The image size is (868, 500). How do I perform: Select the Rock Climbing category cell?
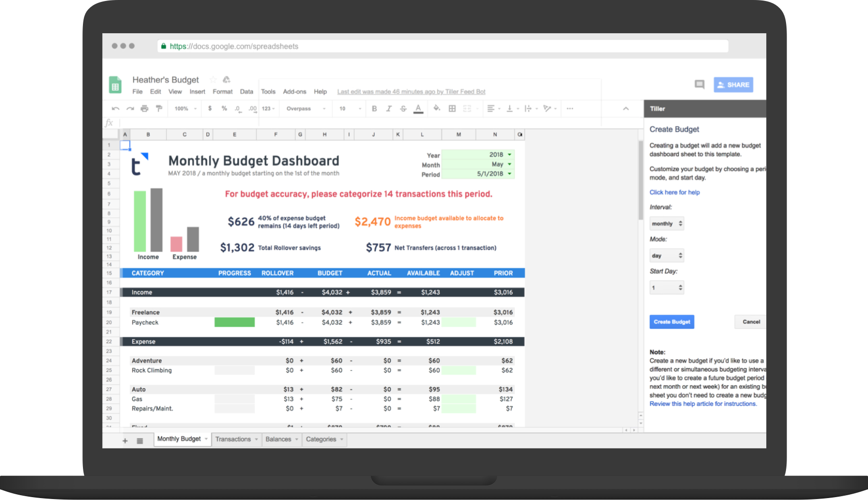click(x=151, y=370)
